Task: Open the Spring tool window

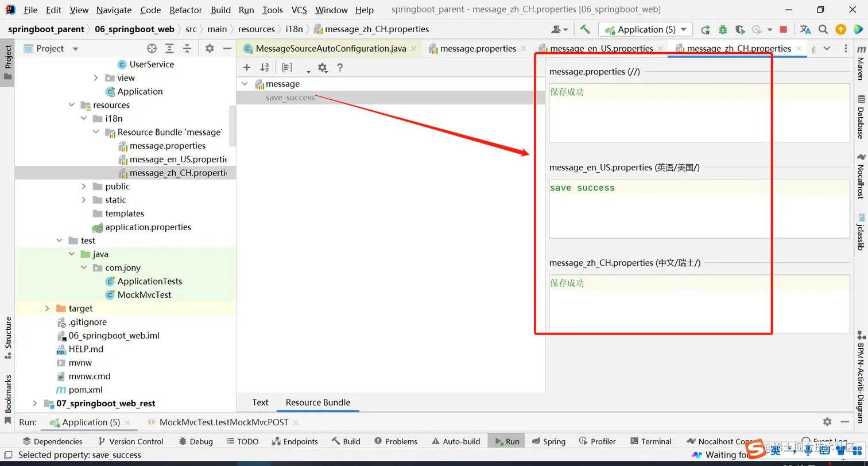Action: (548, 441)
